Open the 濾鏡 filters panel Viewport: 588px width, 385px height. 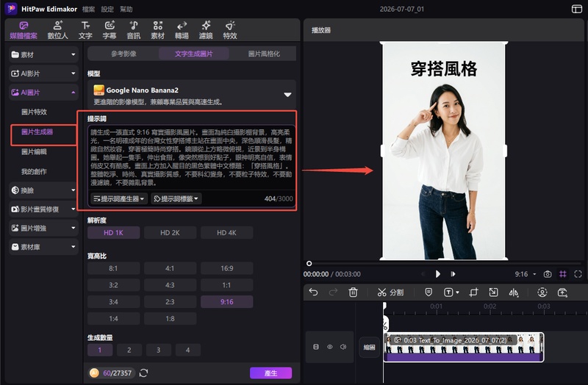[206, 30]
